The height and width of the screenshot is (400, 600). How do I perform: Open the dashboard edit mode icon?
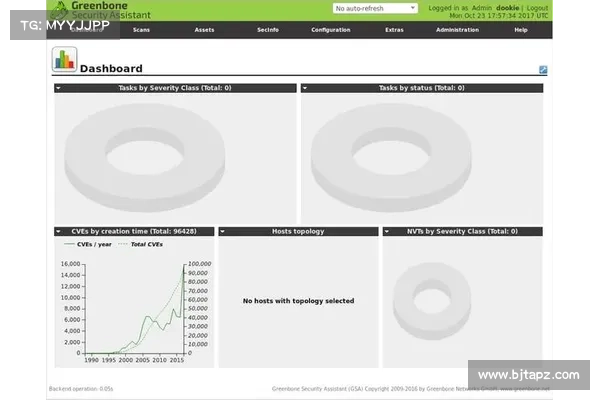point(543,69)
